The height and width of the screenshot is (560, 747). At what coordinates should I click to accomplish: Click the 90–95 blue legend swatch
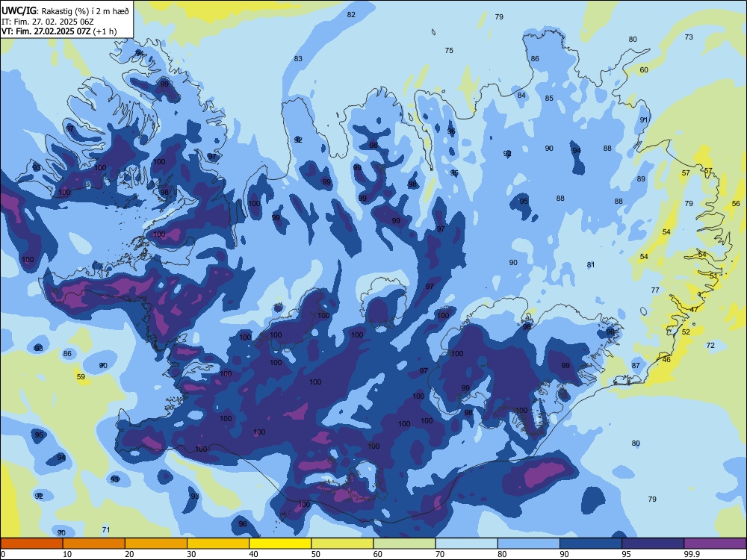point(591,544)
